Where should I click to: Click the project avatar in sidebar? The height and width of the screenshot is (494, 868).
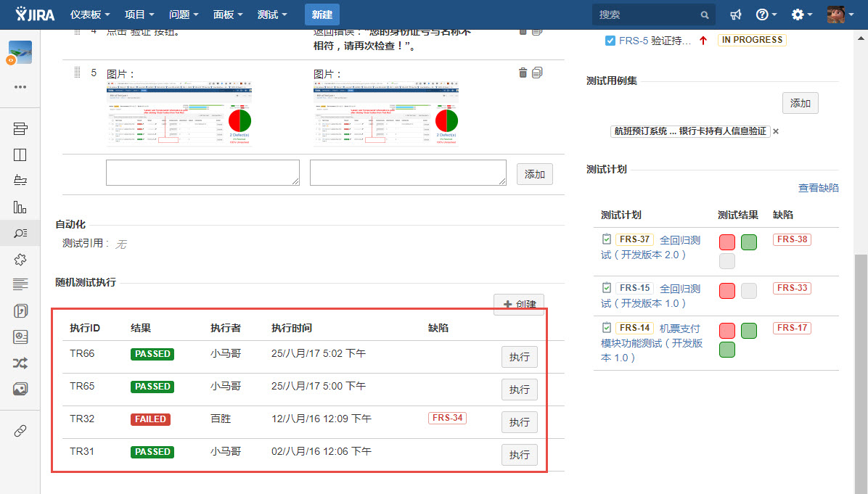(20, 52)
